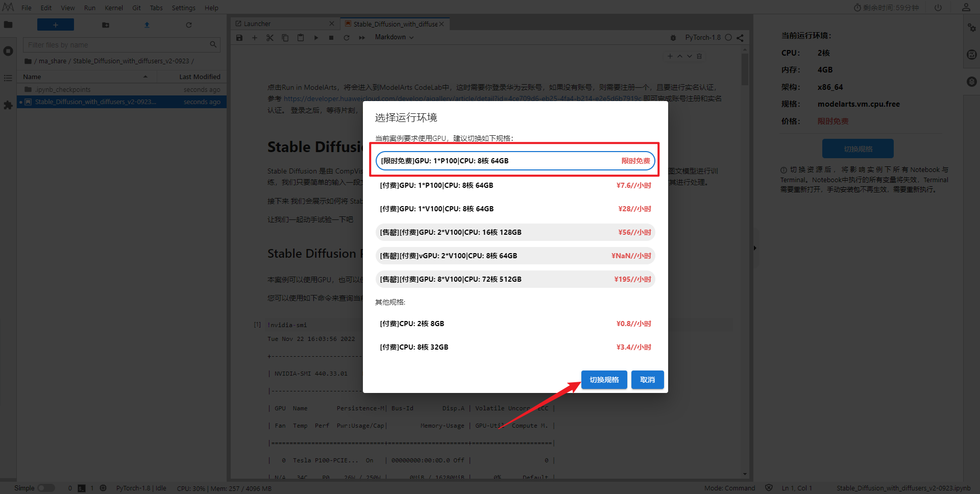Restart kernel and run all cells

[362, 38]
